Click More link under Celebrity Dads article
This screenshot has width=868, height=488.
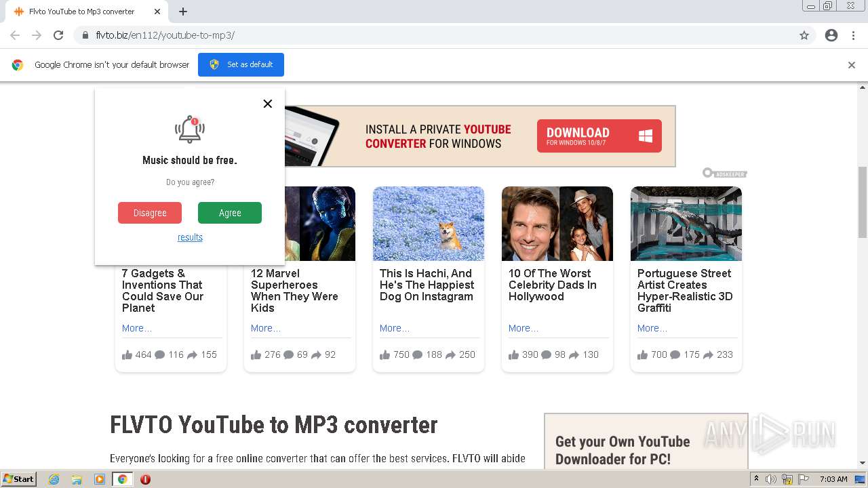[x=524, y=328]
